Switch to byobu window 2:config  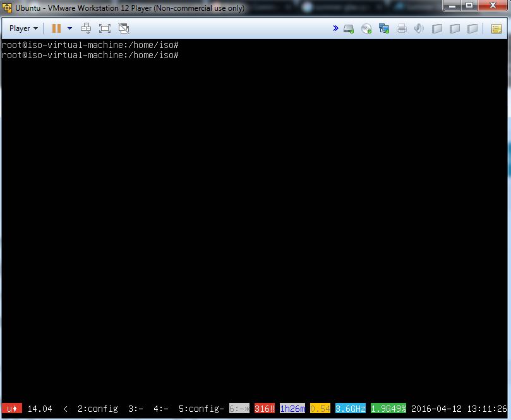97,409
